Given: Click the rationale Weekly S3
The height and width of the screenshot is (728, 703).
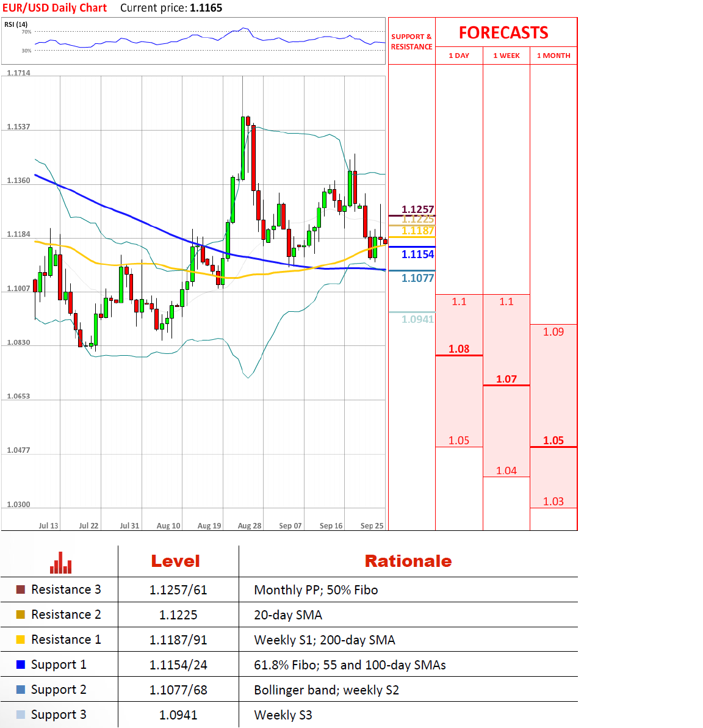Looking at the screenshot, I should (x=283, y=715).
